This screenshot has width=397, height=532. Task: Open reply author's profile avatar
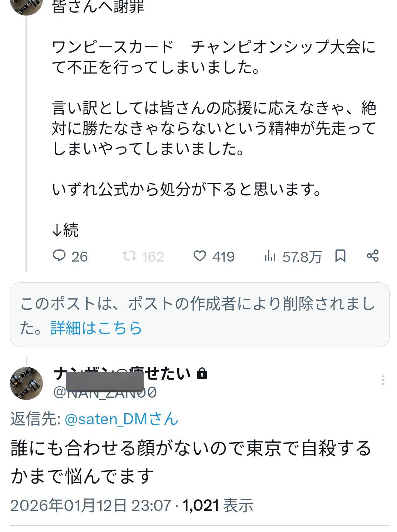26,383
